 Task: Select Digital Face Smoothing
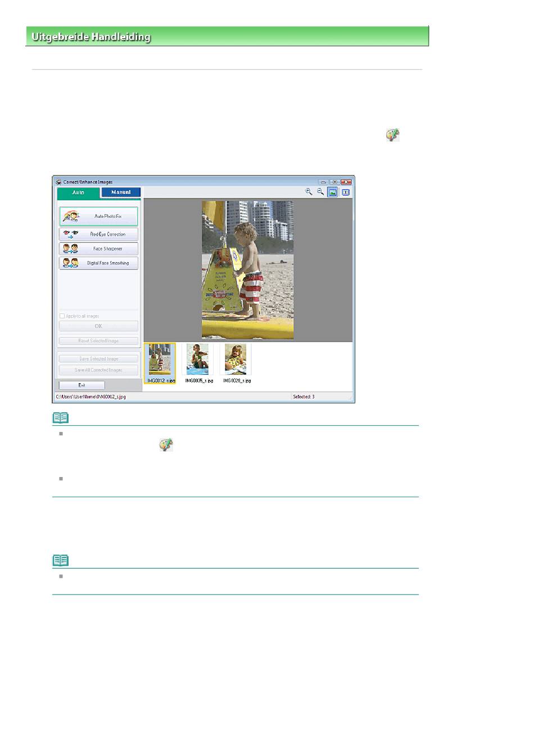point(98,263)
